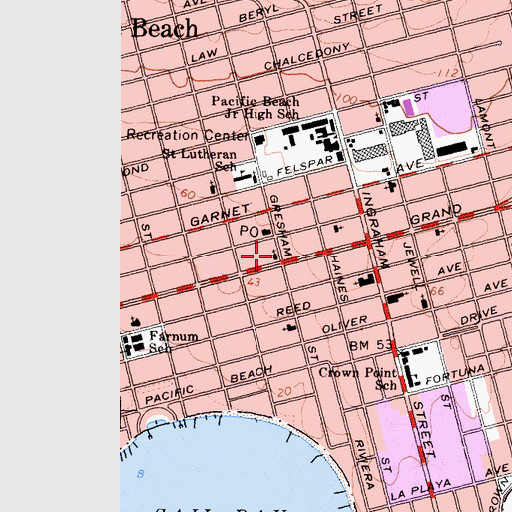Click the PO post office label
The image size is (512, 512).
click(x=249, y=231)
